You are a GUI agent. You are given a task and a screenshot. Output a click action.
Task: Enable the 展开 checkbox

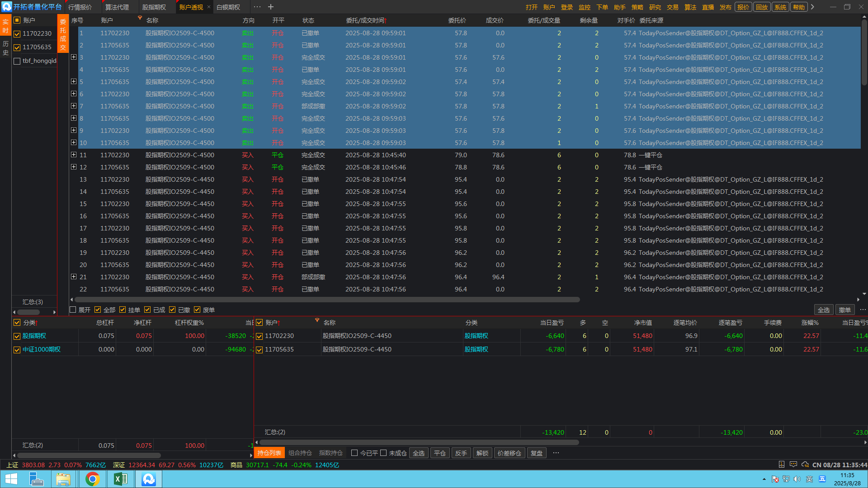[73, 310]
